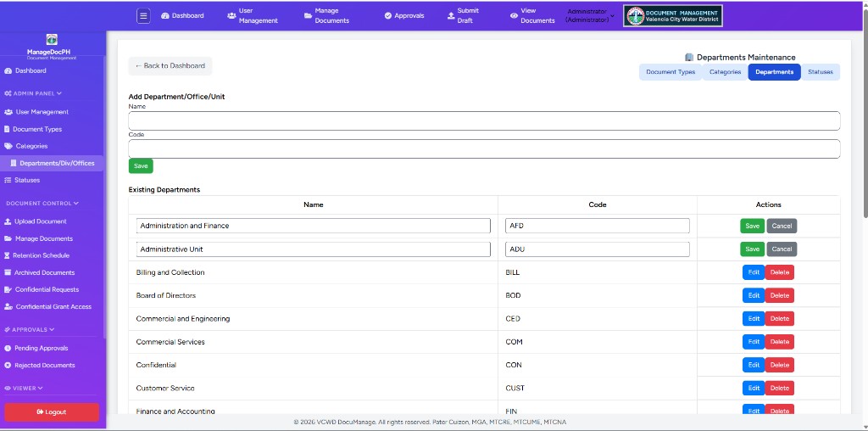
Task: Edit the Customer Service department
Action: click(x=754, y=389)
